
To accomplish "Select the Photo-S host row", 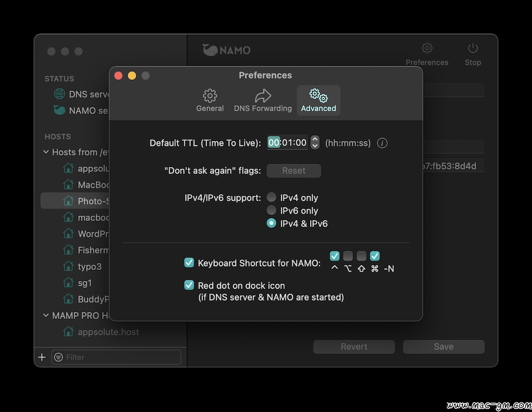I will pyautogui.click(x=75, y=201).
